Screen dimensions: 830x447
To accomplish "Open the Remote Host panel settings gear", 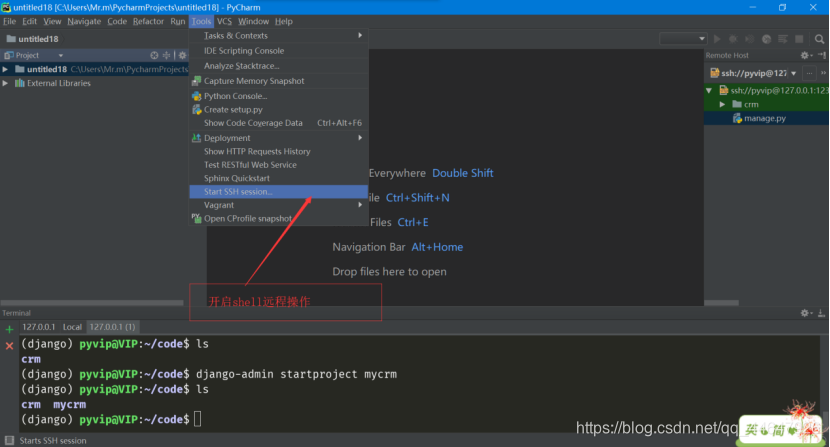I will pyautogui.click(x=805, y=55).
